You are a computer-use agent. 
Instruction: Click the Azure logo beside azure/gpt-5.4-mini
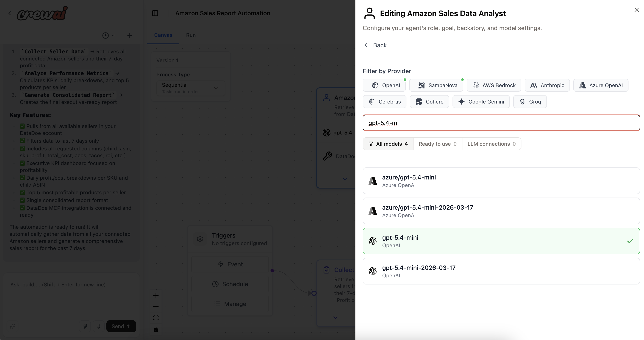tap(372, 181)
